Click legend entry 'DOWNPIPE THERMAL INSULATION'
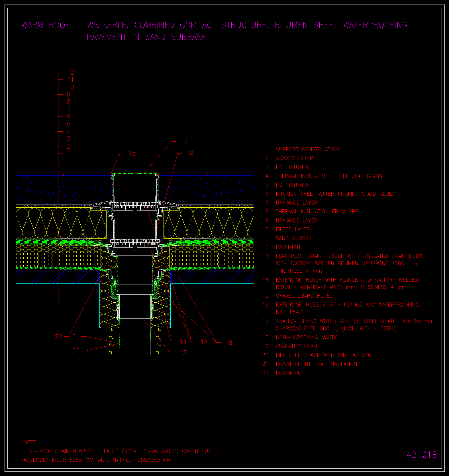Screen dimensions: 449x476 [316, 364]
